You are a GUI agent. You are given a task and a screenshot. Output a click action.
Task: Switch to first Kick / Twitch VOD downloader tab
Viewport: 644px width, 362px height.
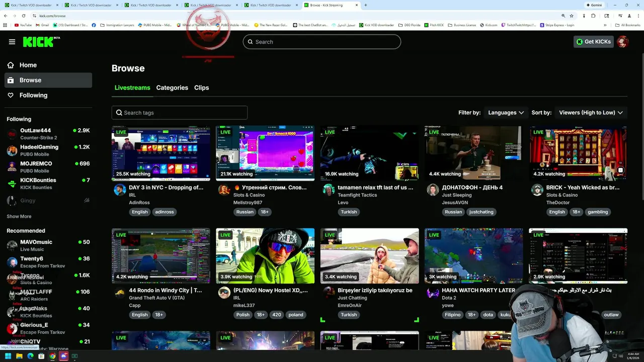coord(30,5)
